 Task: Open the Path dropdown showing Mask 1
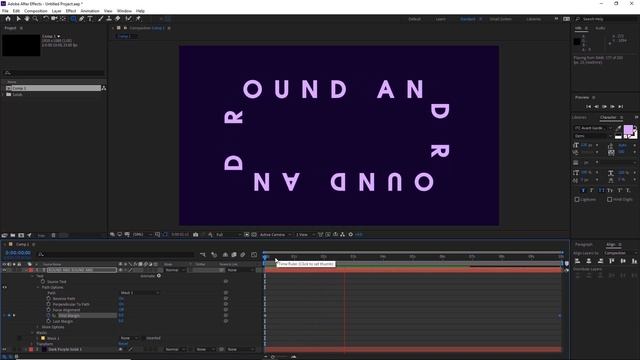click(140, 293)
